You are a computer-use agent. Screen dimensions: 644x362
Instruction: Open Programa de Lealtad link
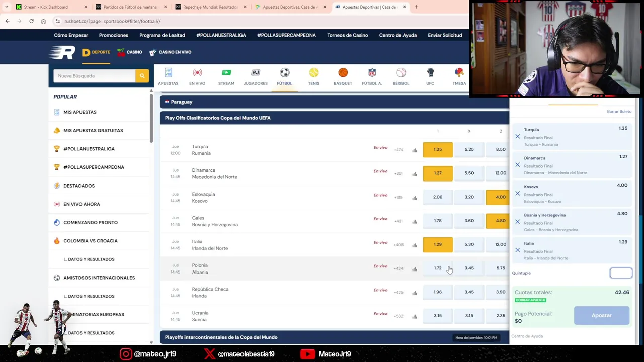[x=162, y=35]
